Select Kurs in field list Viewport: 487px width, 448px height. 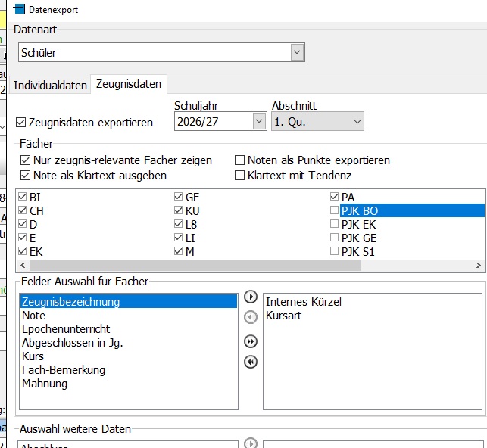[x=129, y=356]
